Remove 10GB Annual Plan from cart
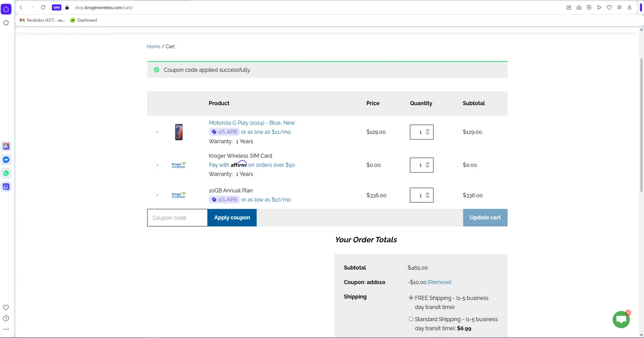Viewport: 644px width, 338px height. click(158, 195)
